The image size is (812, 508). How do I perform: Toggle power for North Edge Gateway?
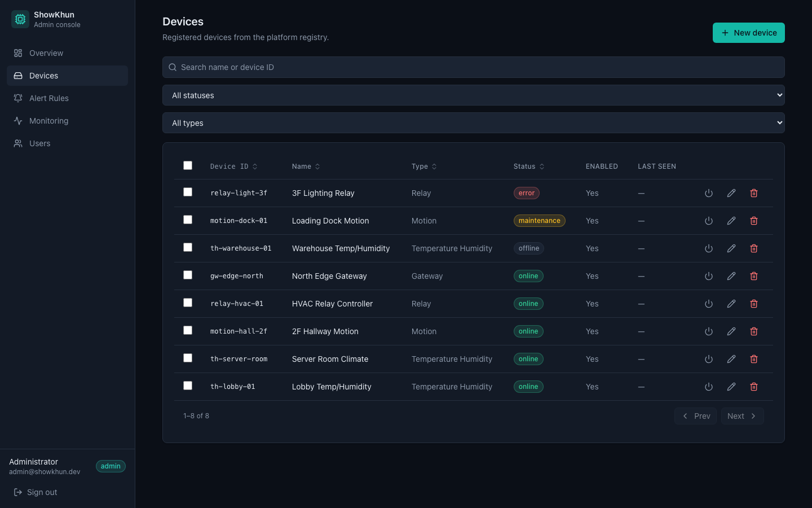point(709,276)
